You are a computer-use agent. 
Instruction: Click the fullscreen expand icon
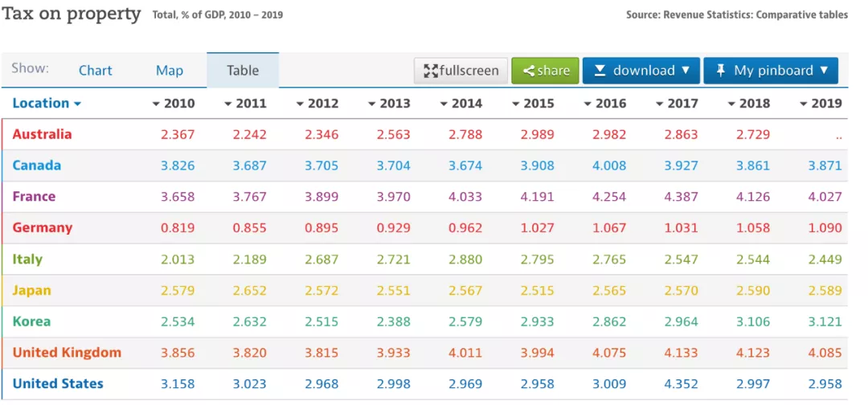tap(430, 71)
